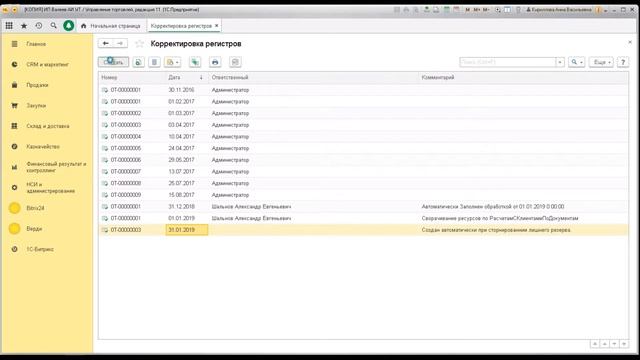This screenshot has width=640, height=360.
Task: Click the copy document toolbar icon
Action: 138,62
